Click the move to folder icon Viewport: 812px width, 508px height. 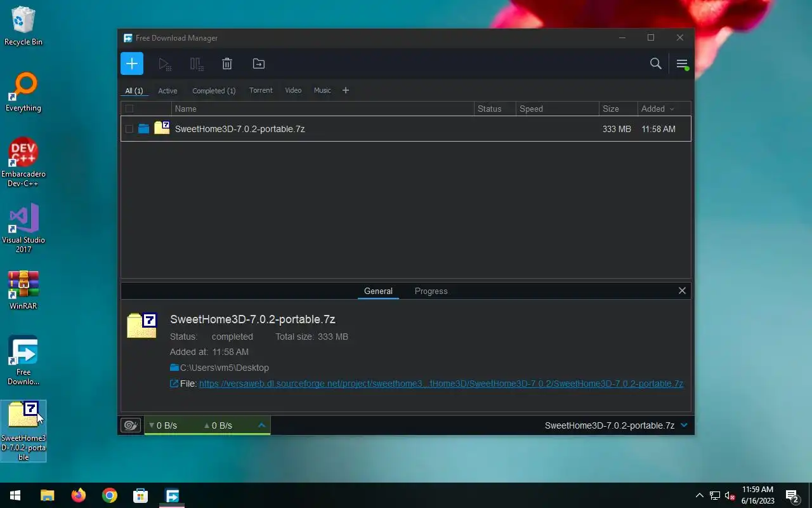[x=259, y=63]
